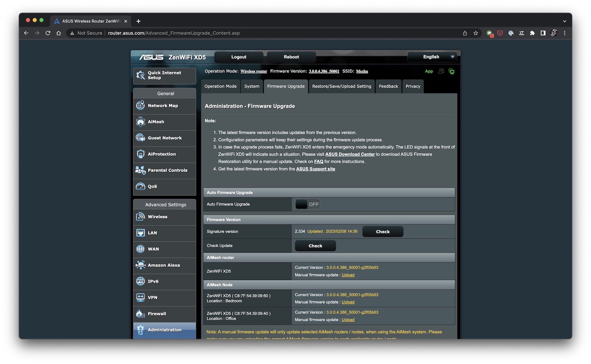Open the Privacy tab
This screenshot has height=364, width=591.
tap(412, 86)
